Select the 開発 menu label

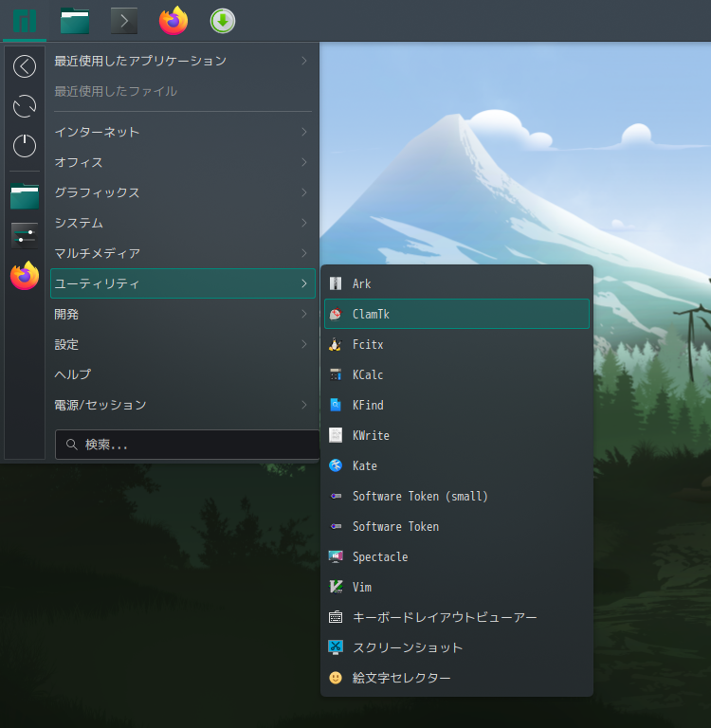(x=66, y=314)
